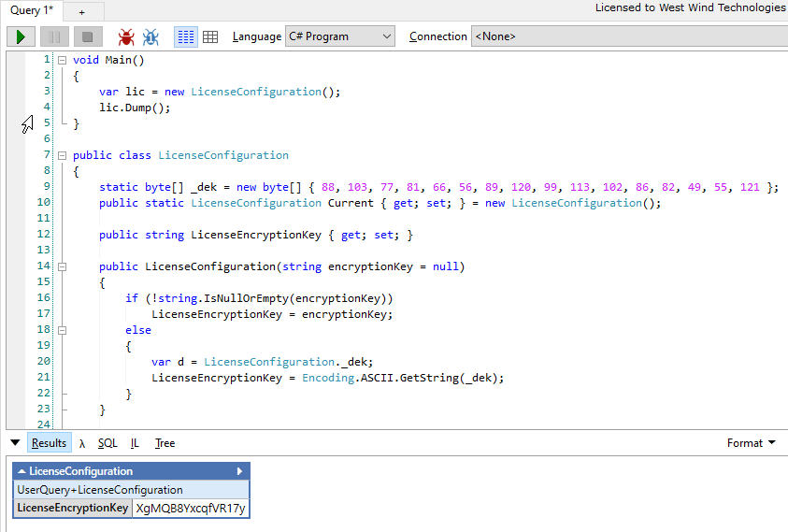Select the Query 1 tab

(x=32, y=10)
